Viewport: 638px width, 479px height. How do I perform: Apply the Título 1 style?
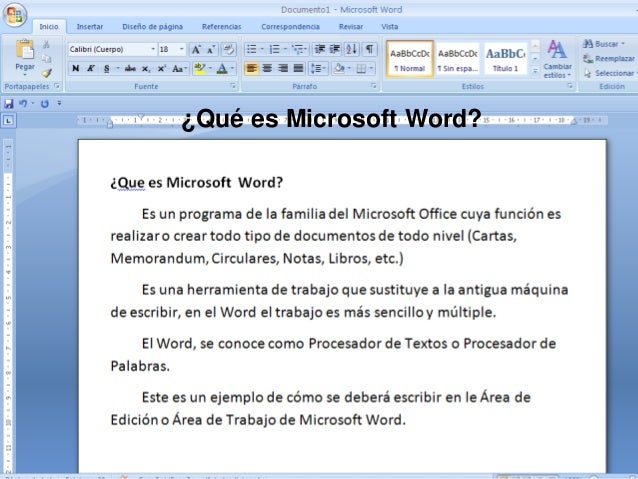[x=505, y=59]
